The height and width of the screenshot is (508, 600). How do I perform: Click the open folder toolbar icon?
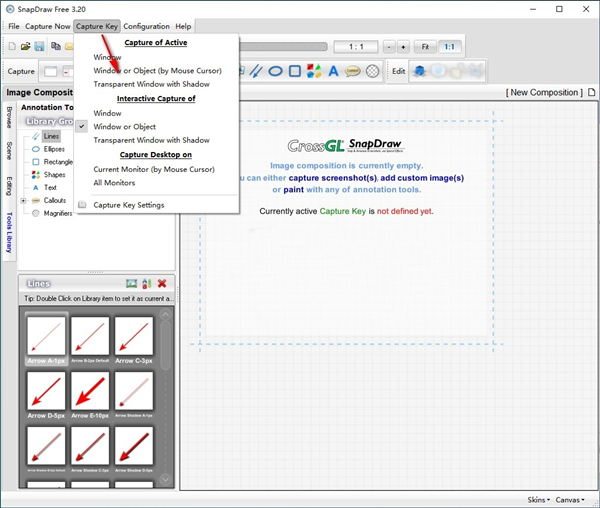click(x=25, y=47)
